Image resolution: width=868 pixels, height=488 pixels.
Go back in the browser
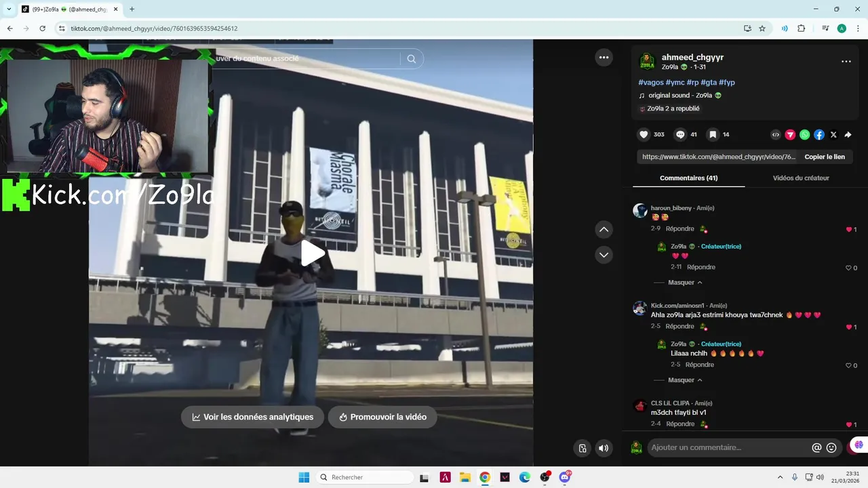[9, 28]
